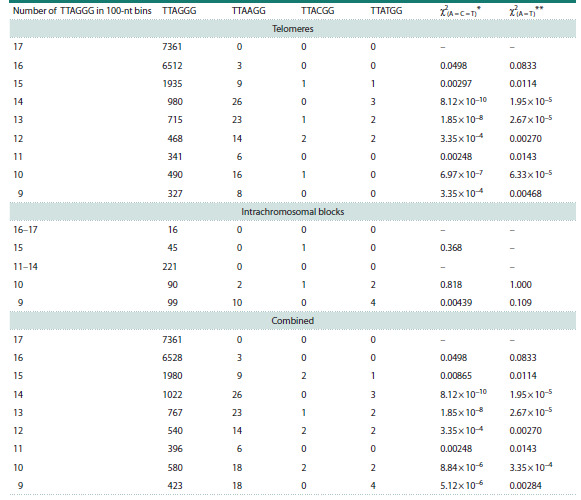The image size is (581, 500).
Task: Click the 0.00865 value
Action: coord(456,376)
